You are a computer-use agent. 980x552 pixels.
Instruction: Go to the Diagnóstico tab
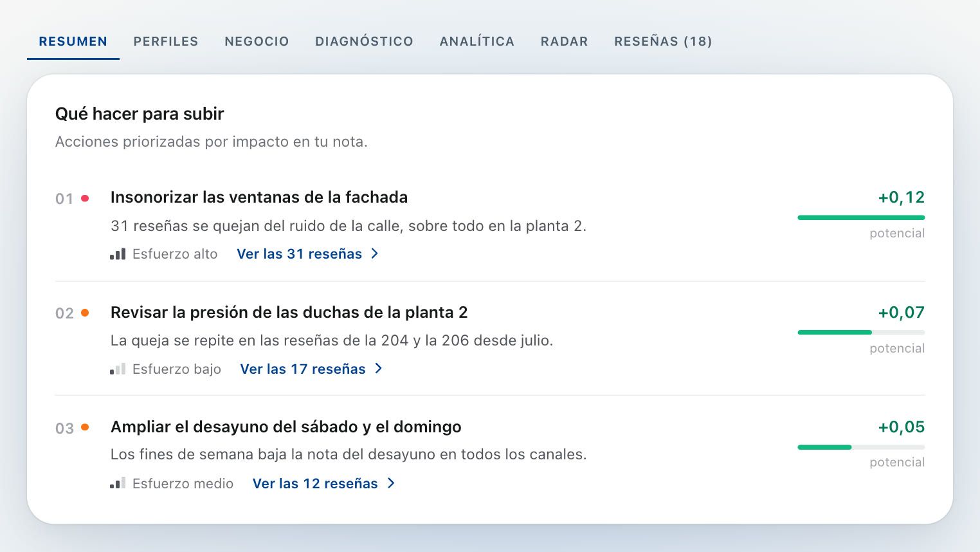[364, 41]
